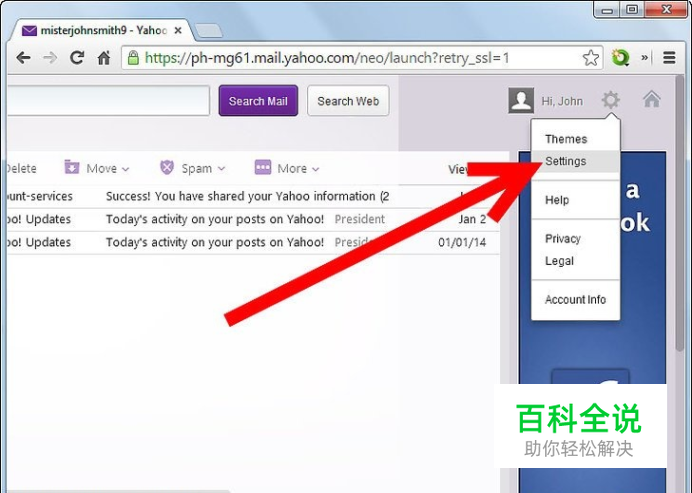This screenshot has width=692, height=493.
Task: Click the mail search input field
Action: tap(108, 101)
